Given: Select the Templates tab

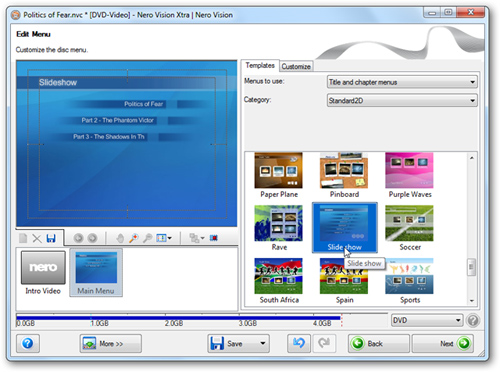Looking at the screenshot, I should tap(260, 65).
